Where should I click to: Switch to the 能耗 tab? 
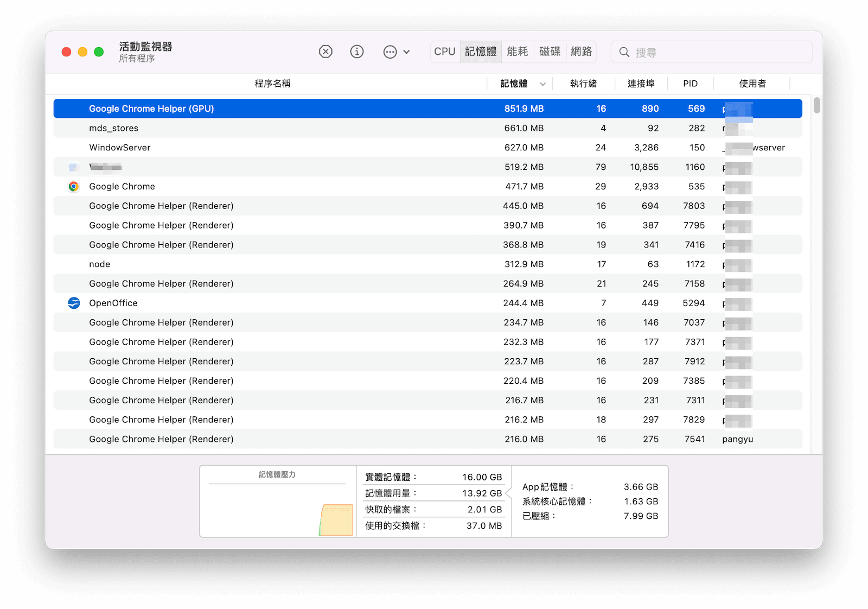pyautogui.click(x=518, y=52)
